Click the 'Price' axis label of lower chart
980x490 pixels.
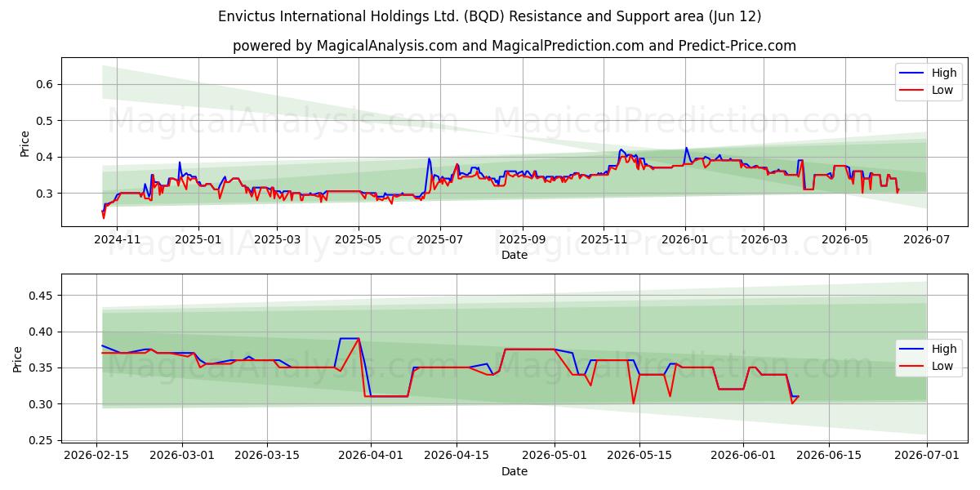pyautogui.click(x=17, y=359)
